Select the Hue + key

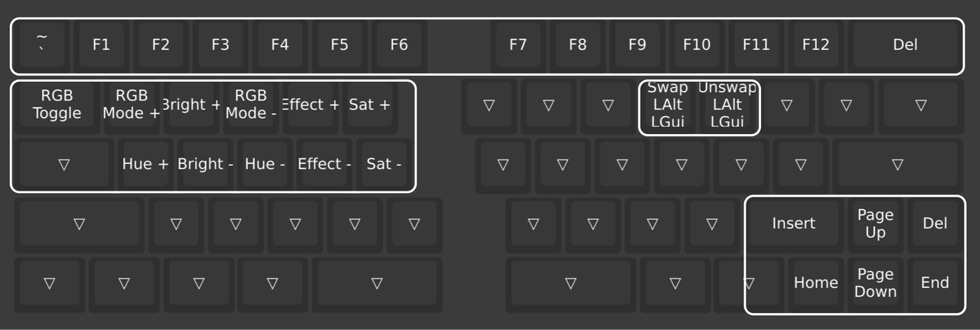tap(145, 164)
